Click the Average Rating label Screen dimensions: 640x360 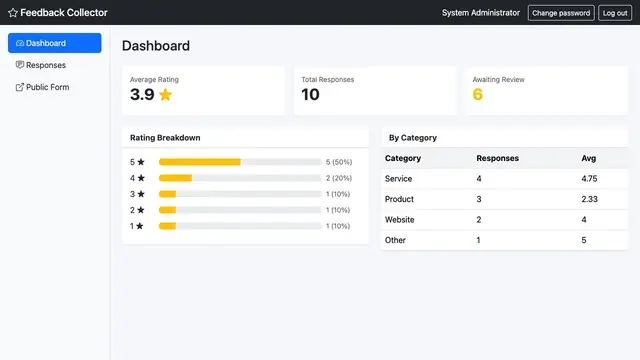coord(154,80)
